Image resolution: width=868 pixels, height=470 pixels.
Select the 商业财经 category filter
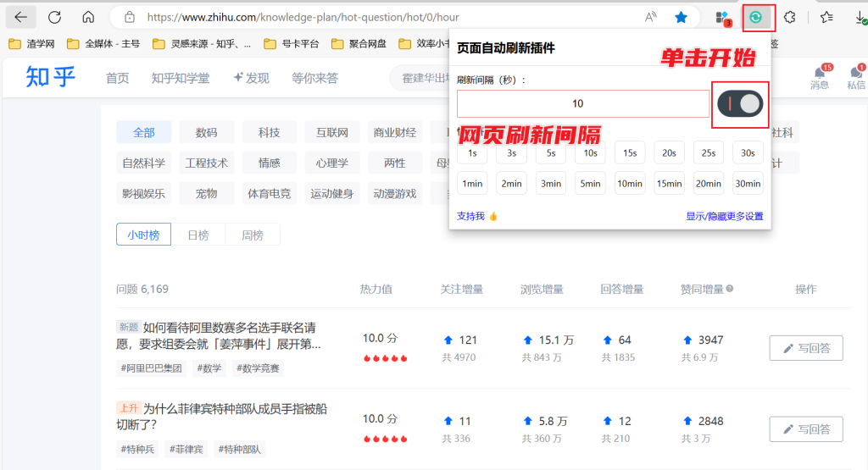tap(395, 133)
